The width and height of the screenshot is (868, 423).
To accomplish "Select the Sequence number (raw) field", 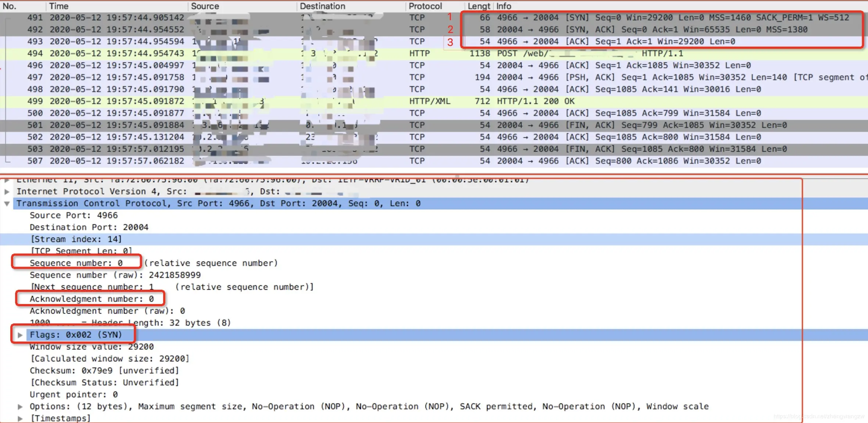I will pyautogui.click(x=115, y=275).
